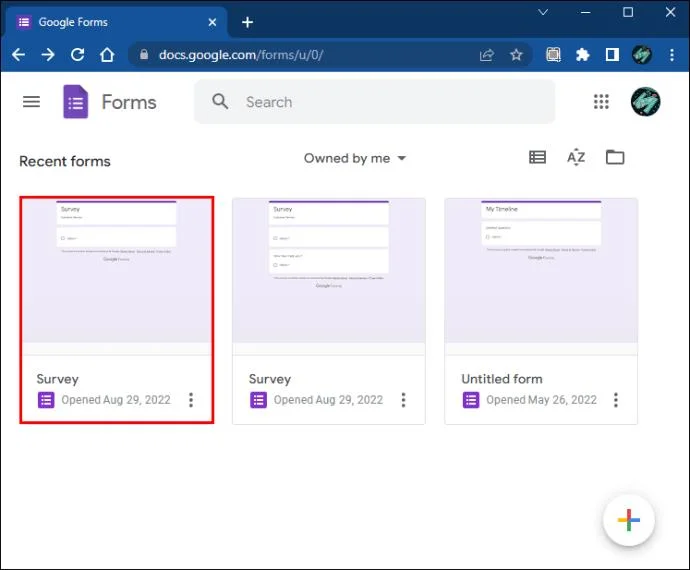Expand the tab search chevron
Screen dimensions: 690x570
543,12
